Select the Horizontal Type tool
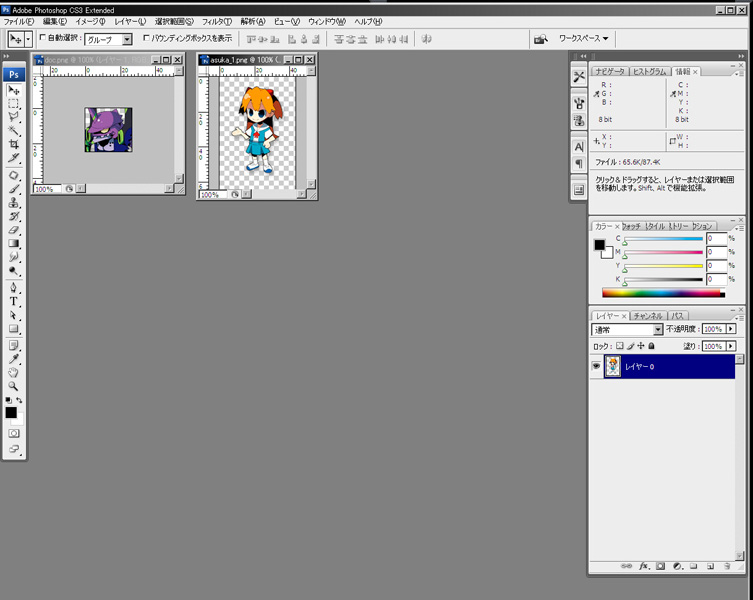The image size is (753, 600). pos(13,301)
